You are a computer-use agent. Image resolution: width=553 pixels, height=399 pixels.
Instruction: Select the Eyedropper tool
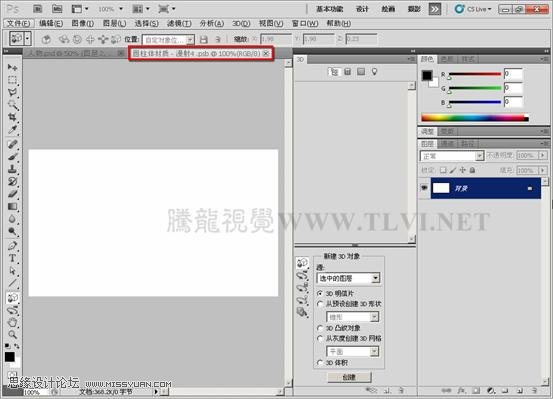[12, 129]
